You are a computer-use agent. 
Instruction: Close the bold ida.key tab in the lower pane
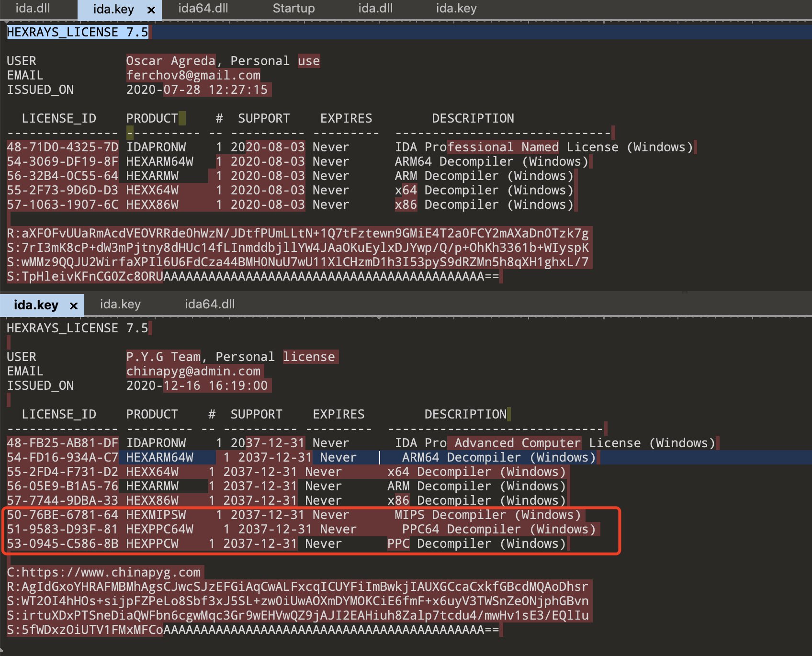(x=74, y=305)
